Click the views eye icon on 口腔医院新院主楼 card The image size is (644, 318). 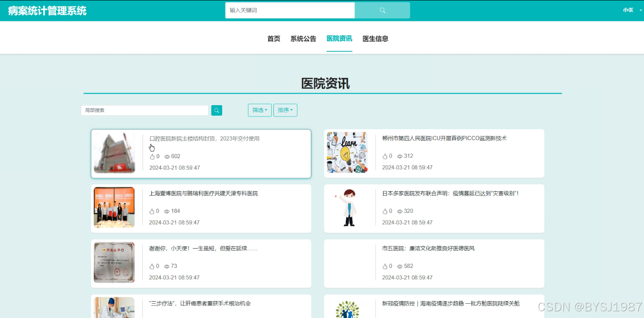click(x=167, y=156)
